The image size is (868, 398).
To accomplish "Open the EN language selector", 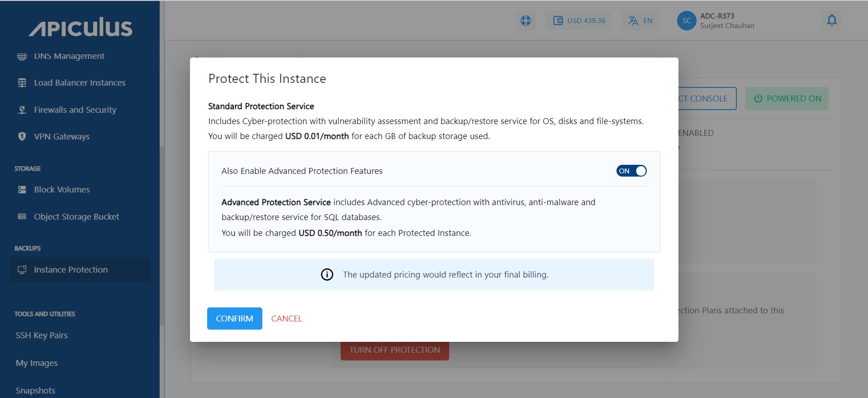I will [x=640, y=20].
